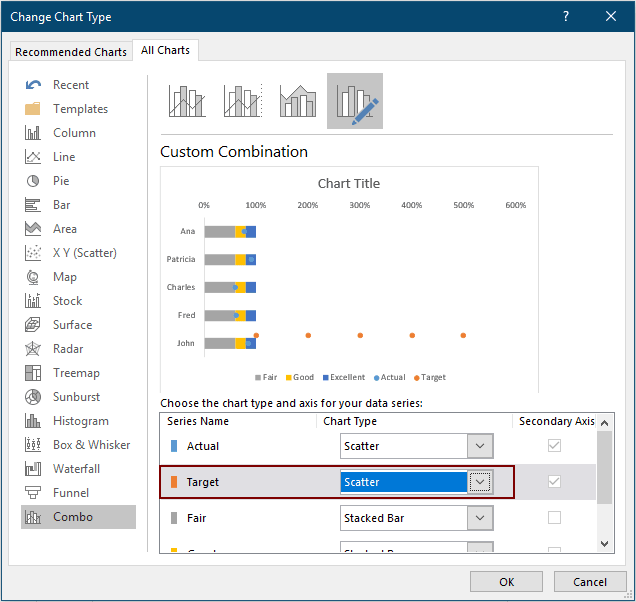636x602 pixels.
Task: Open chart type dropdown for Target series
Action: click(481, 482)
